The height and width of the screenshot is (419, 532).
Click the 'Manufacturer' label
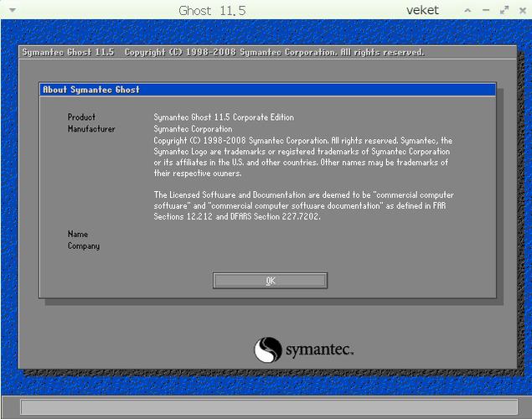coord(91,128)
